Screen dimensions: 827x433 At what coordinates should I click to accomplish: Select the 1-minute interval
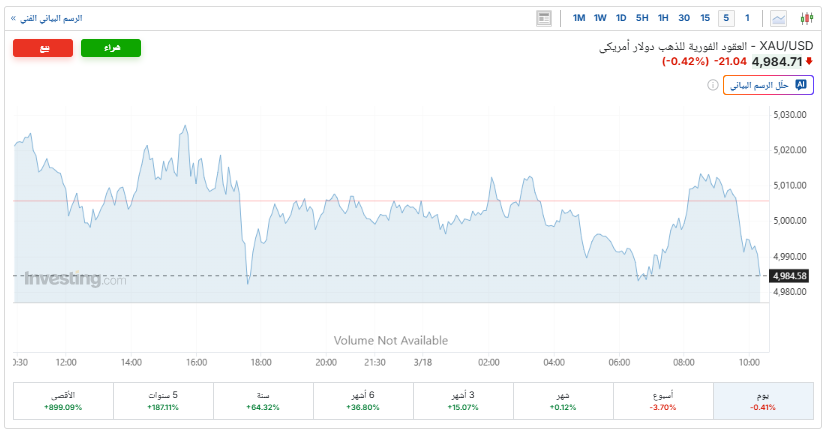point(746,18)
